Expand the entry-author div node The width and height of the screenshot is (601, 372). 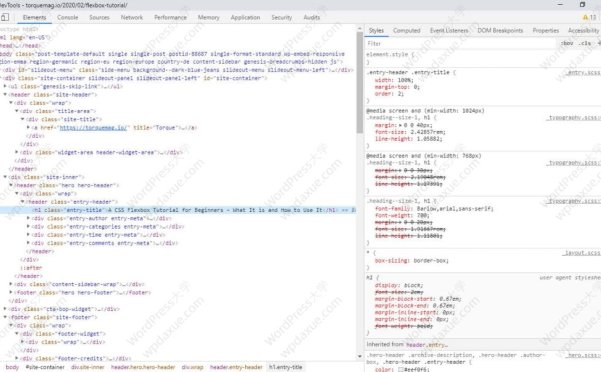click(x=28, y=218)
